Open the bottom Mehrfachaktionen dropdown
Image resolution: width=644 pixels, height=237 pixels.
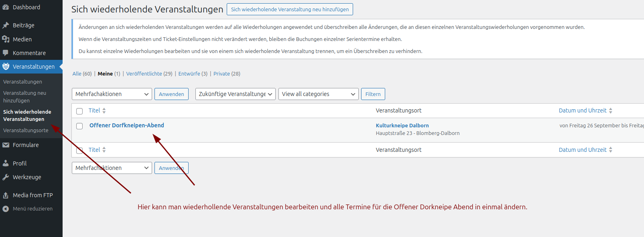coord(112,168)
